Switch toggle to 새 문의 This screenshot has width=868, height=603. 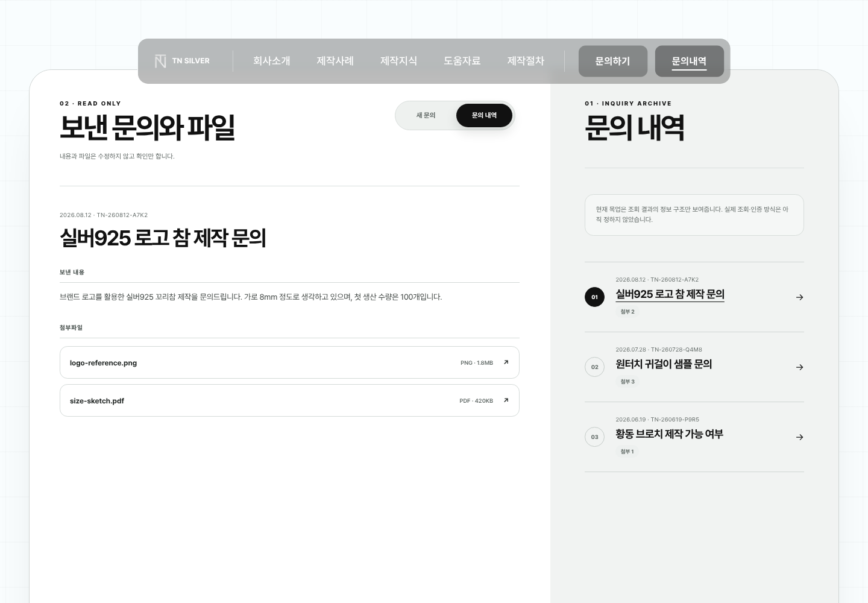pos(426,115)
